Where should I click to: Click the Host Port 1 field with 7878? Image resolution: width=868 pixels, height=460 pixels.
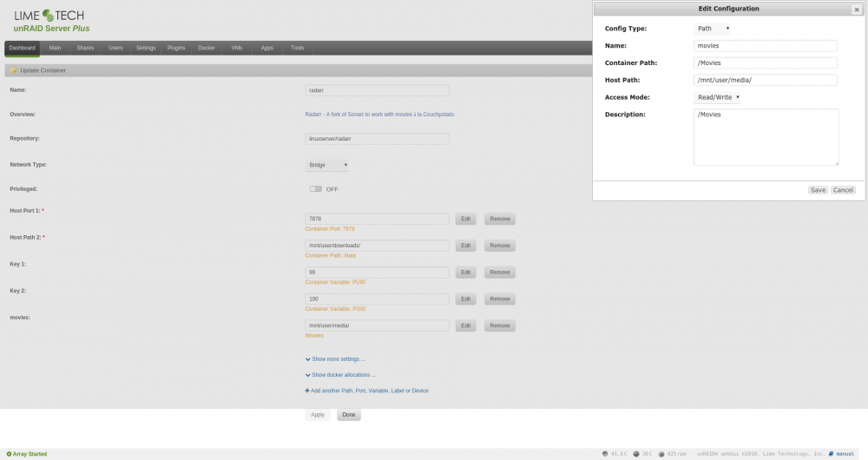377,219
